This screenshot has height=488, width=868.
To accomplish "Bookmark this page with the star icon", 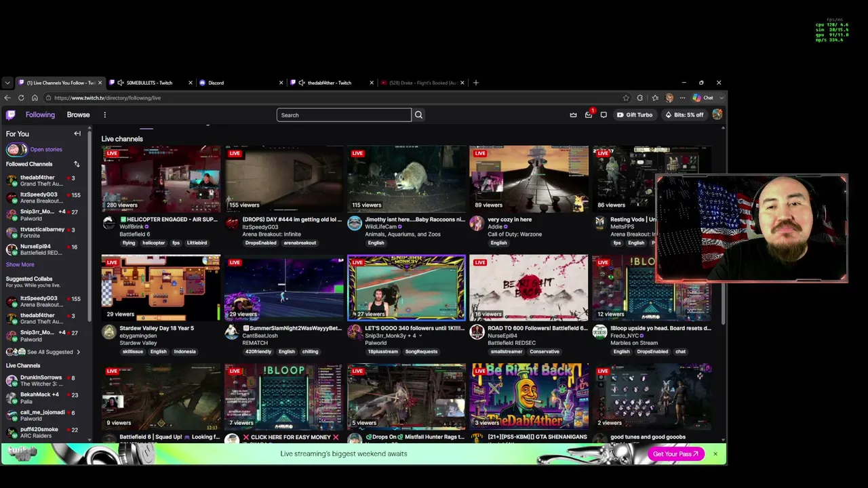I will click(626, 98).
